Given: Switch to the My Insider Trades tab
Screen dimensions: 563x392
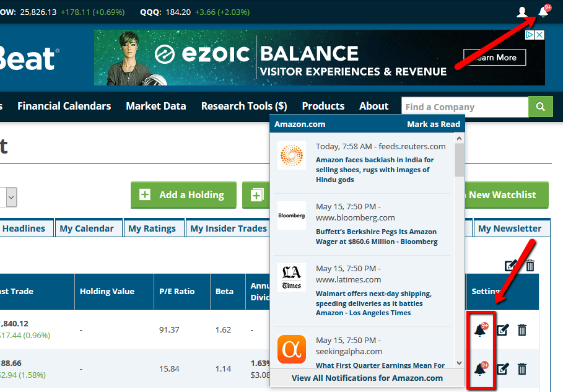Looking at the screenshot, I should coord(229,229).
